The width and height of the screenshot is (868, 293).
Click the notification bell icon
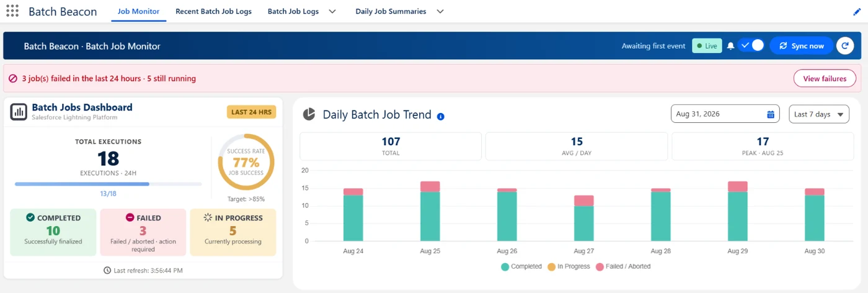tap(730, 46)
